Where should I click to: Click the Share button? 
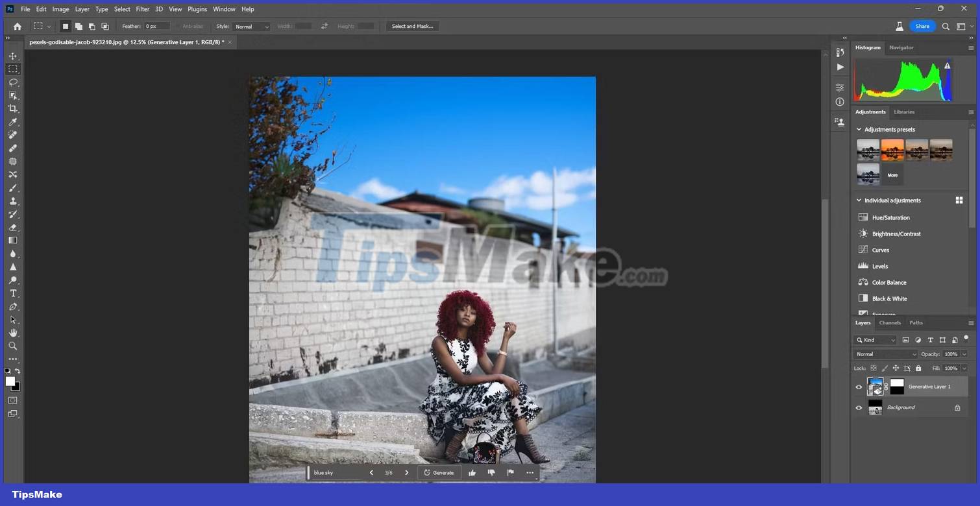922,27
